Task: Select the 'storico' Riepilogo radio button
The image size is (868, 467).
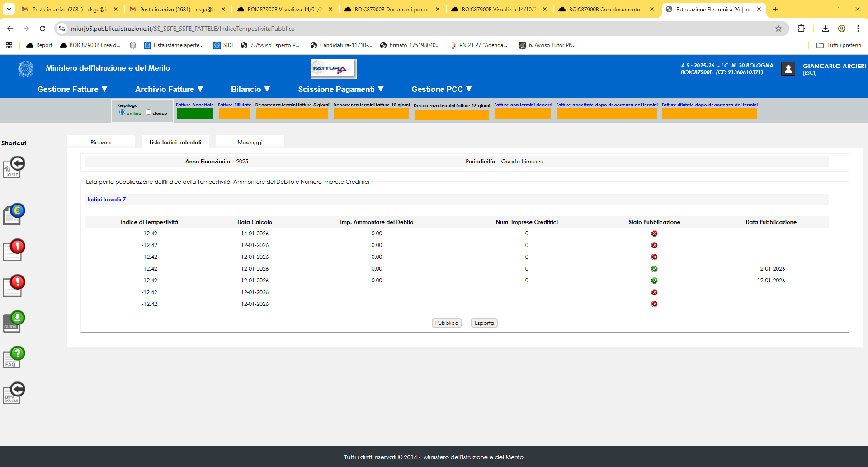Action: [x=148, y=112]
